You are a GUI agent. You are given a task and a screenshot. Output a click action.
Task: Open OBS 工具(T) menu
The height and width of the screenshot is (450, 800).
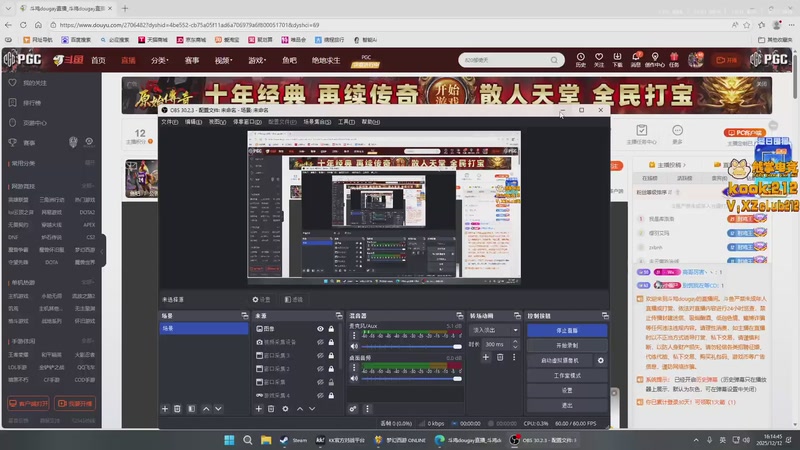pos(346,122)
